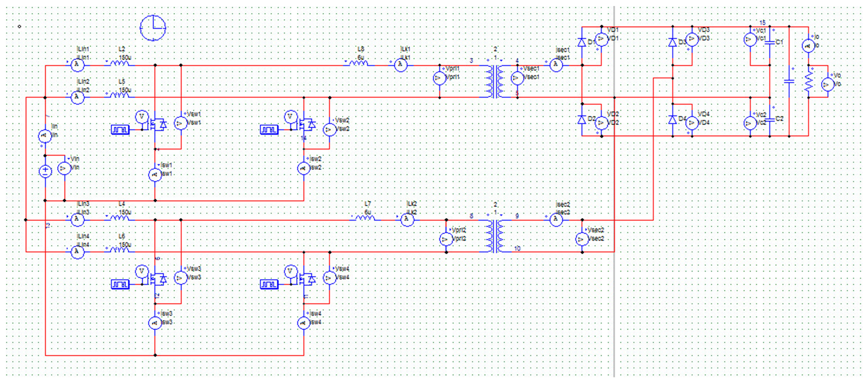Select the Vpri2 voltage probe
Viewport: 868px width, 383px height.
(x=446, y=239)
